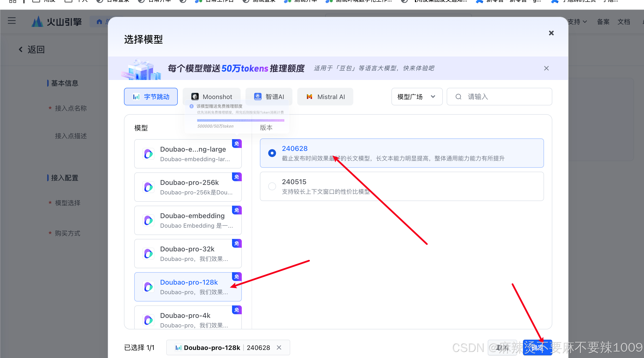Open the 文档 link in header

pos(623,22)
